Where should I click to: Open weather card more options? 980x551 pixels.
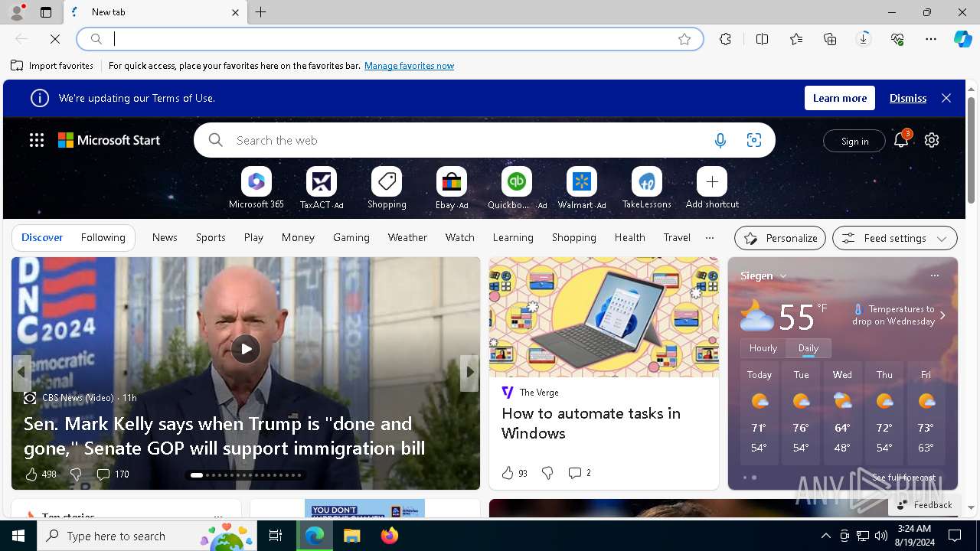click(x=934, y=275)
